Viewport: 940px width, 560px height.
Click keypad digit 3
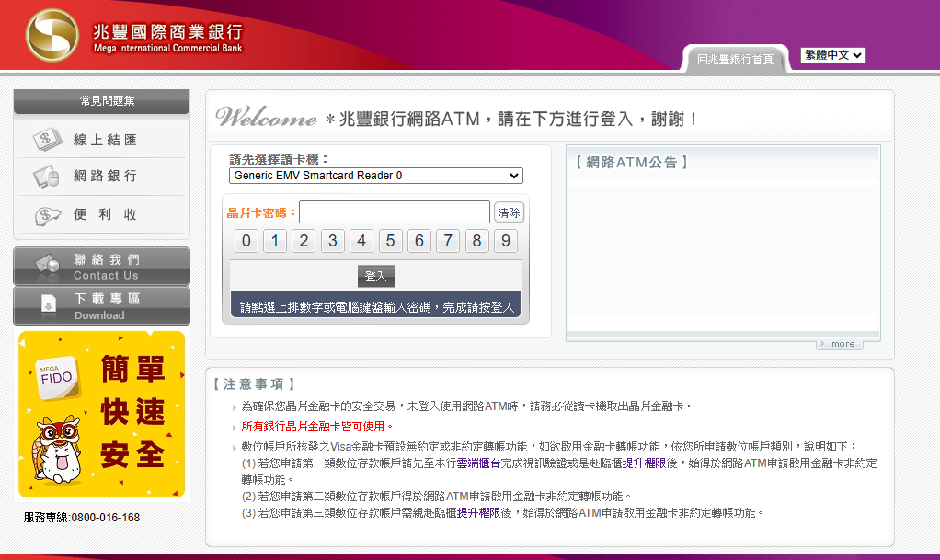coord(333,241)
